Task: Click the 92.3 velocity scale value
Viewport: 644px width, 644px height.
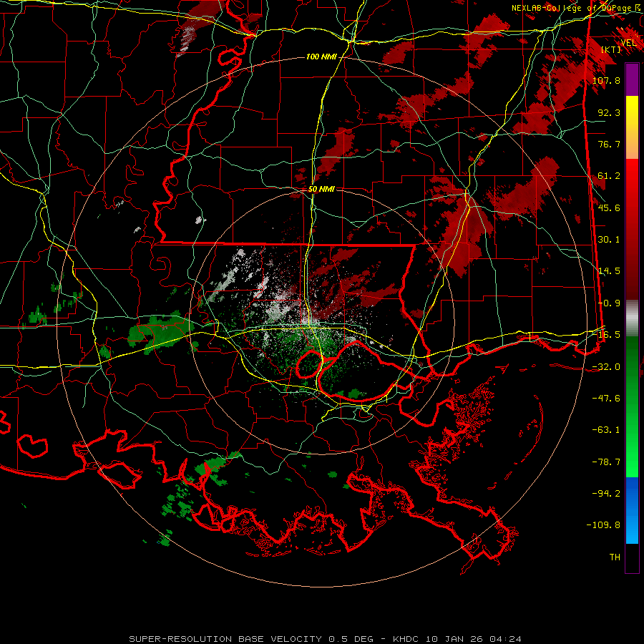Action: tap(609, 112)
